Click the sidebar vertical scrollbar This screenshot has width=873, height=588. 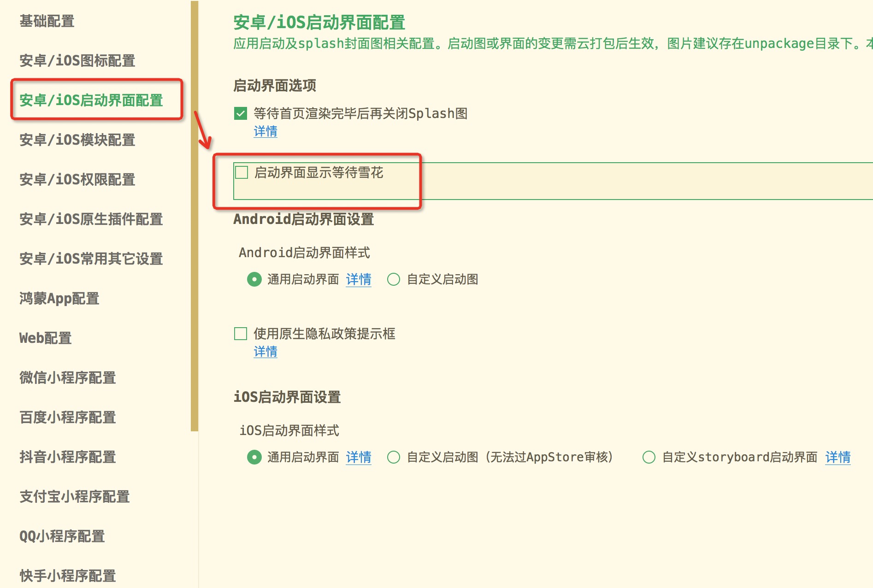[195, 217]
